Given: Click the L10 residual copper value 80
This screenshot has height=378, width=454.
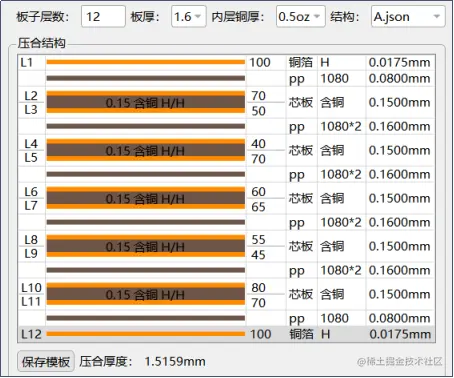Looking at the screenshot, I should click(259, 288).
